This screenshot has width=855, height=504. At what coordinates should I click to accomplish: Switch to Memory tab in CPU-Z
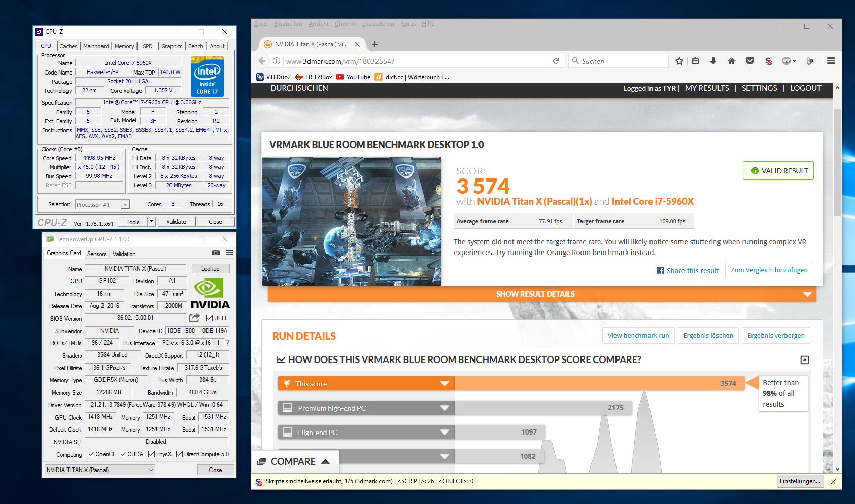pyautogui.click(x=124, y=46)
